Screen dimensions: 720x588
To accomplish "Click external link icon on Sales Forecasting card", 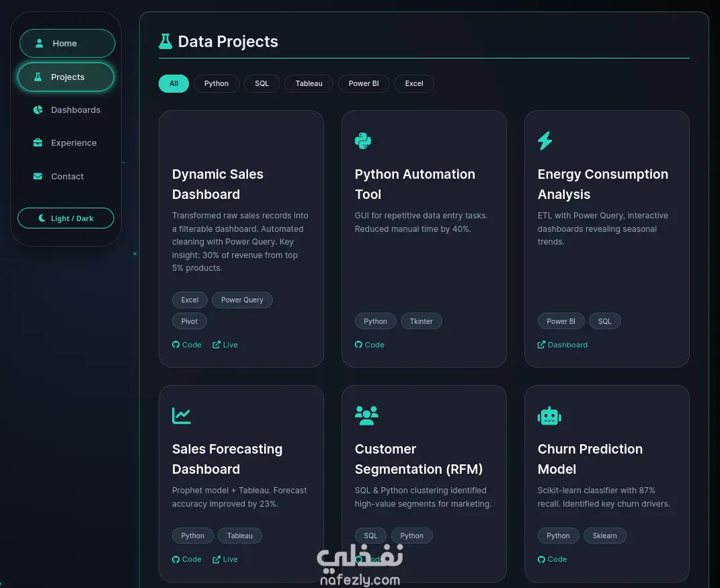I will pos(216,559).
